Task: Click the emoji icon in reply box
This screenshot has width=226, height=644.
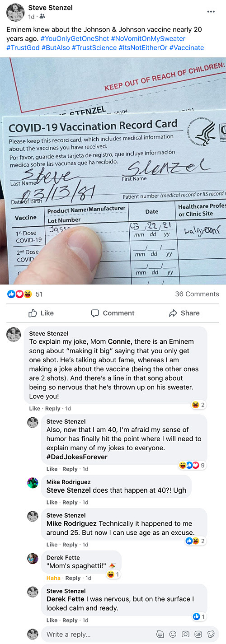Action: point(172,634)
